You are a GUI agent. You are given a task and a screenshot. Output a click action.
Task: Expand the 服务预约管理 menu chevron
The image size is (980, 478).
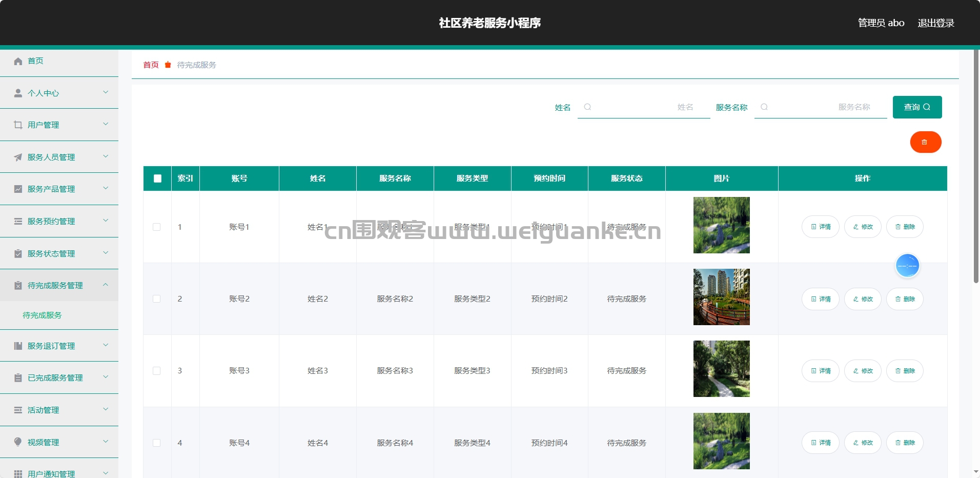click(106, 221)
